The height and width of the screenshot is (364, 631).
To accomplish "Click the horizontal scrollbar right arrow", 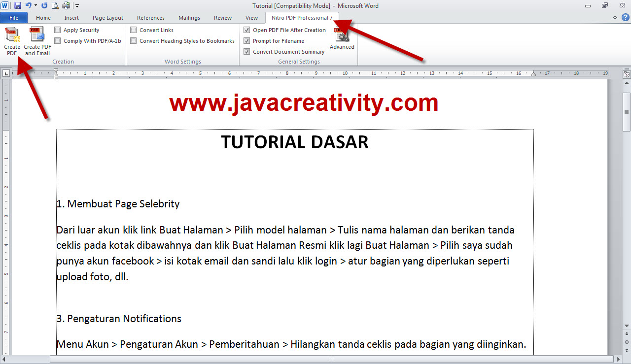I will point(617,359).
